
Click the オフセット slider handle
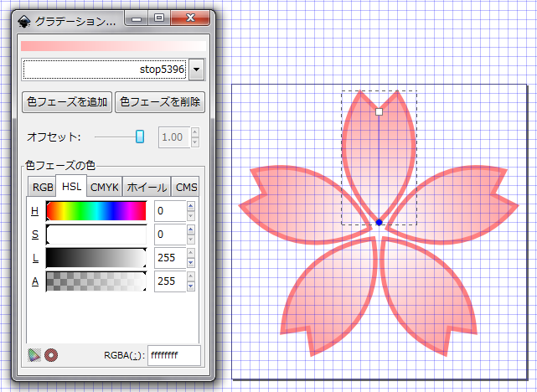pyautogui.click(x=140, y=137)
